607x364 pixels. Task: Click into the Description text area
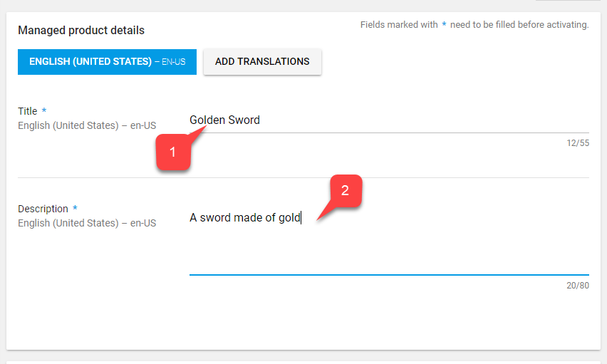[389, 241]
